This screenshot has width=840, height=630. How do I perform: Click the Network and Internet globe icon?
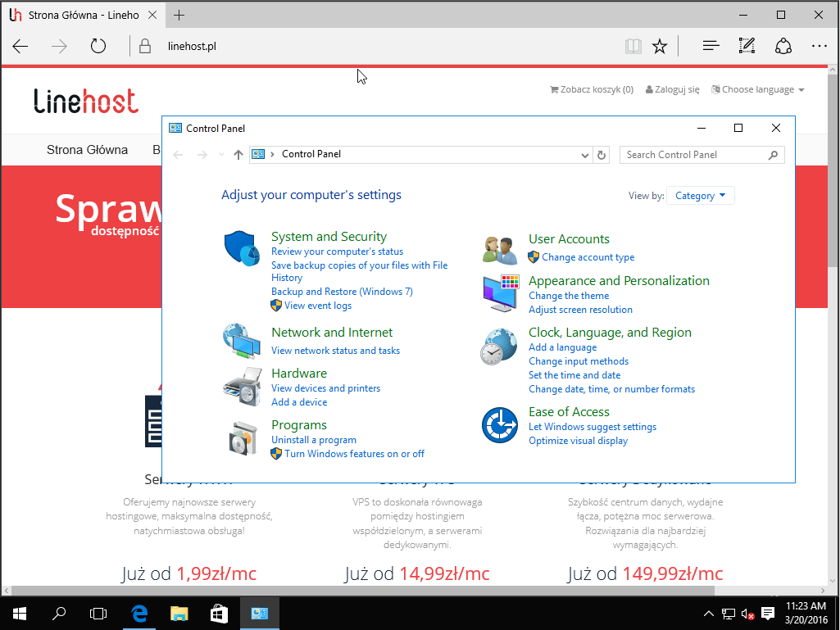(242, 341)
